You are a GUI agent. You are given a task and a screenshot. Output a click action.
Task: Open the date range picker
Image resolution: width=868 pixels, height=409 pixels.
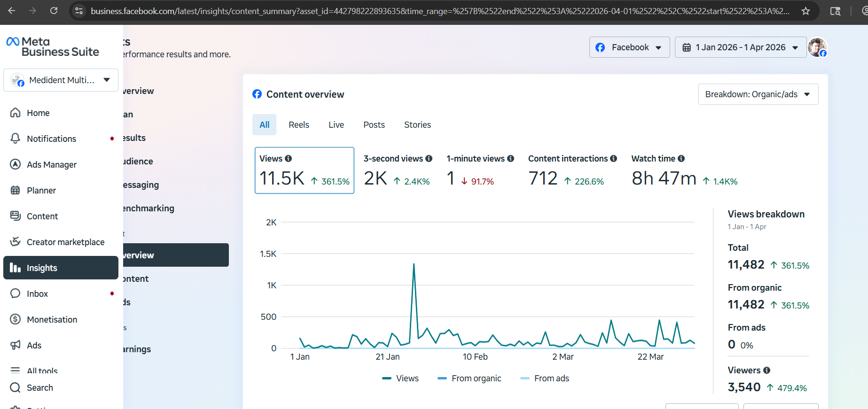click(x=741, y=47)
